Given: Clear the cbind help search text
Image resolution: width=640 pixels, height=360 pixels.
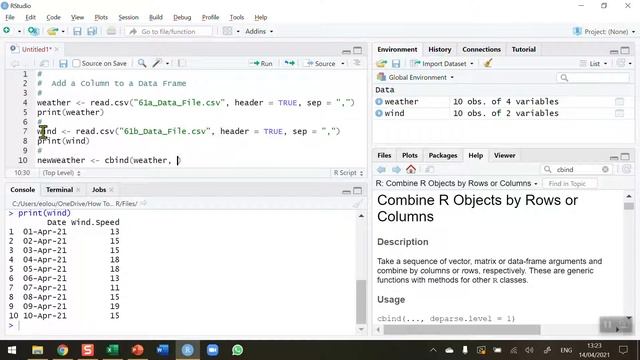Looking at the screenshot, I should point(605,169).
